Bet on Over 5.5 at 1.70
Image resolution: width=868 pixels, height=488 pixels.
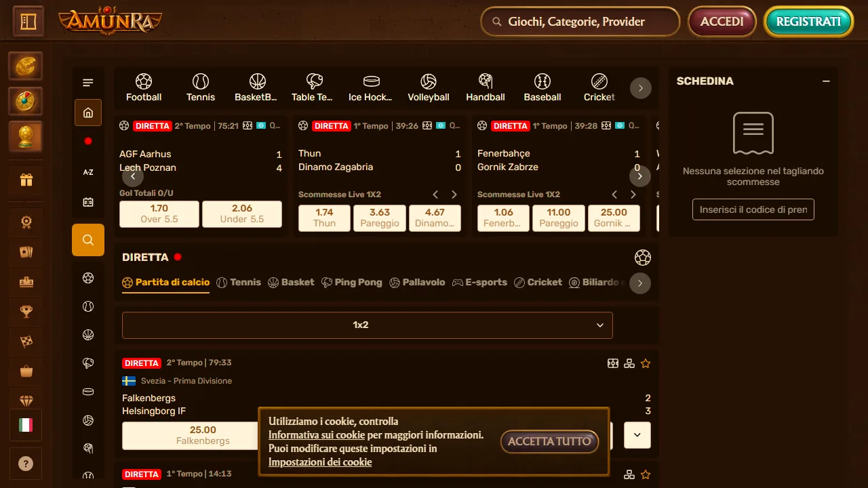coord(159,214)
